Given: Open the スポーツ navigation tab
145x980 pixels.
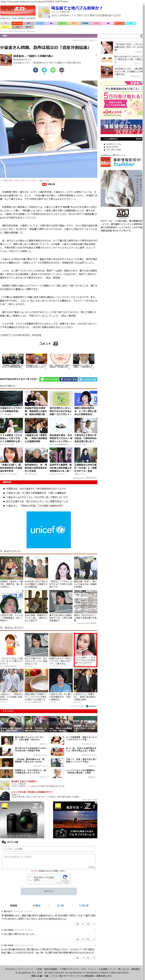Looking at the screenshot, I should click(x=62, y=23).
